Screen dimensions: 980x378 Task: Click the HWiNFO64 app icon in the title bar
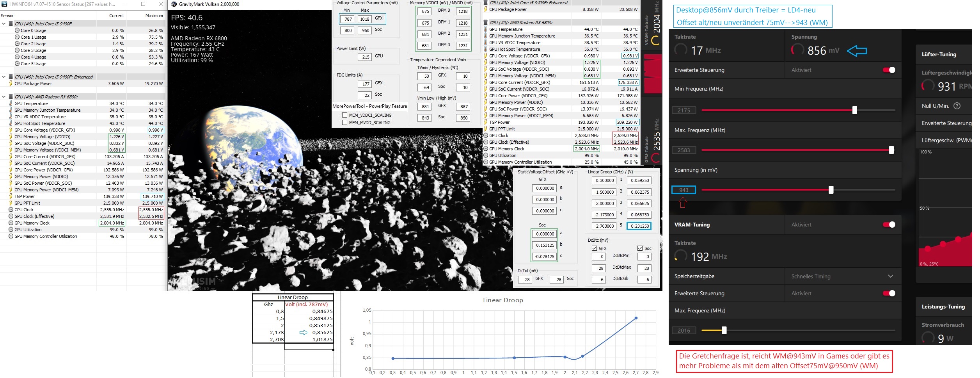4,4
